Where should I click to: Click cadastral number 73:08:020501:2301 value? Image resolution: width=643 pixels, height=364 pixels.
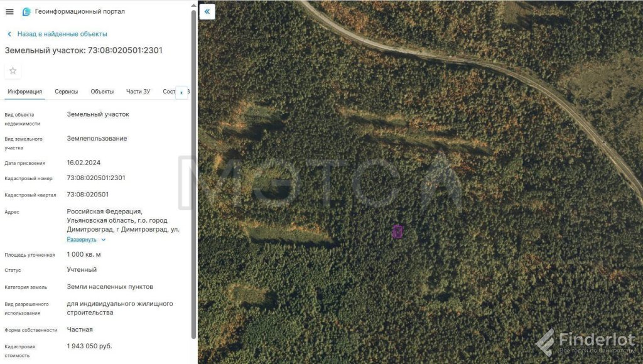point(96,178)
